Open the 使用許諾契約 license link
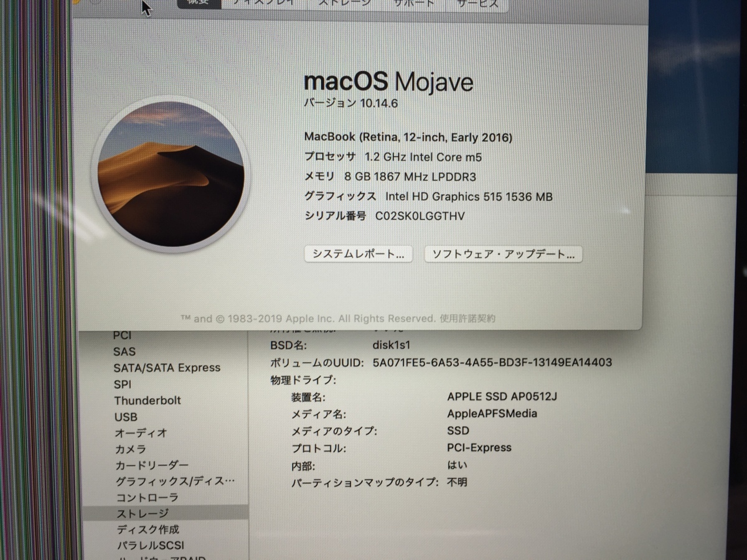 (467, 318)
